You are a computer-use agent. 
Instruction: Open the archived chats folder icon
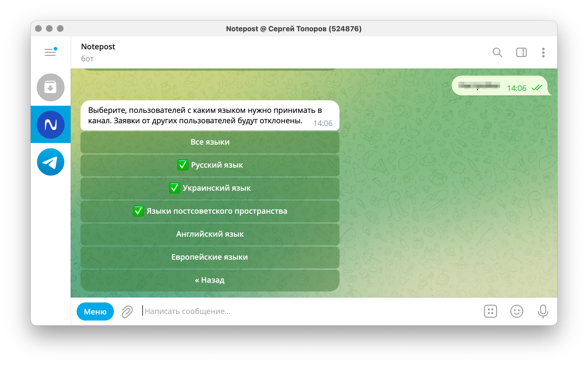pos(51,87)
